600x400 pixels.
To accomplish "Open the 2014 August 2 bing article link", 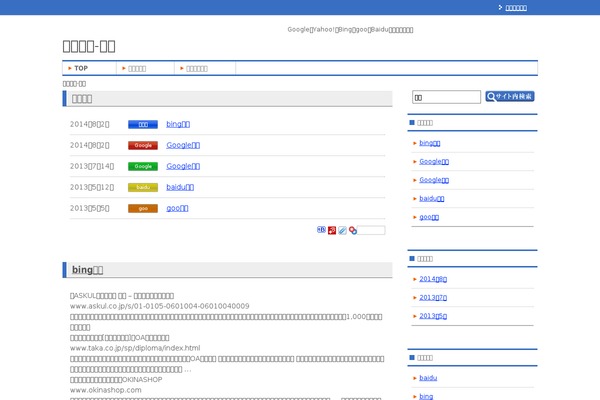I will (178, 124).
